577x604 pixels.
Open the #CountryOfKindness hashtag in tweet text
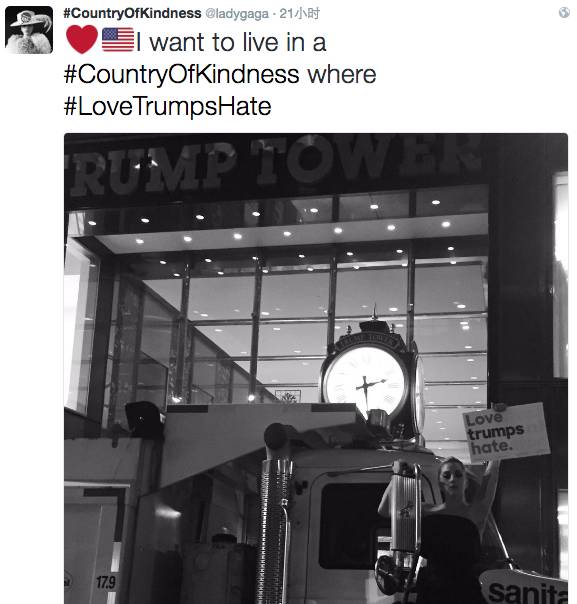tap(181, 74)
